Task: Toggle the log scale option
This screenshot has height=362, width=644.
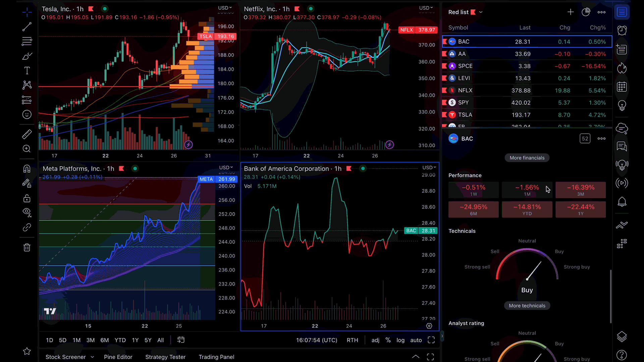Action: [400, 340]
